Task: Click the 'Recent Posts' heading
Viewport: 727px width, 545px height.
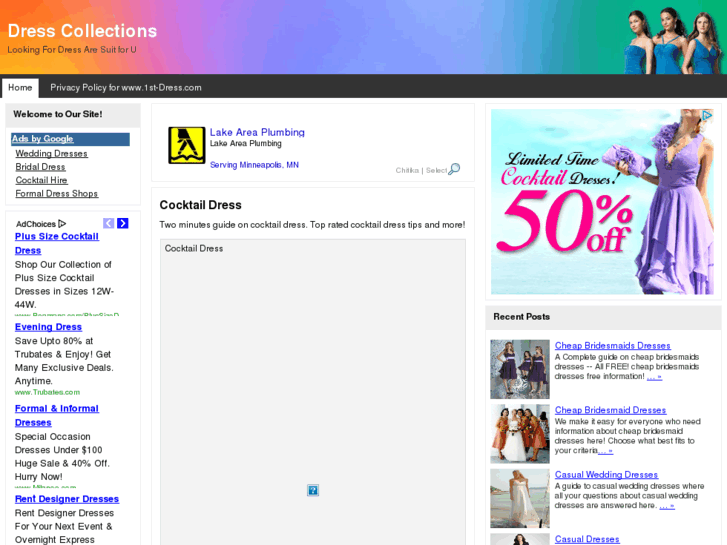Action: (522, 317)
